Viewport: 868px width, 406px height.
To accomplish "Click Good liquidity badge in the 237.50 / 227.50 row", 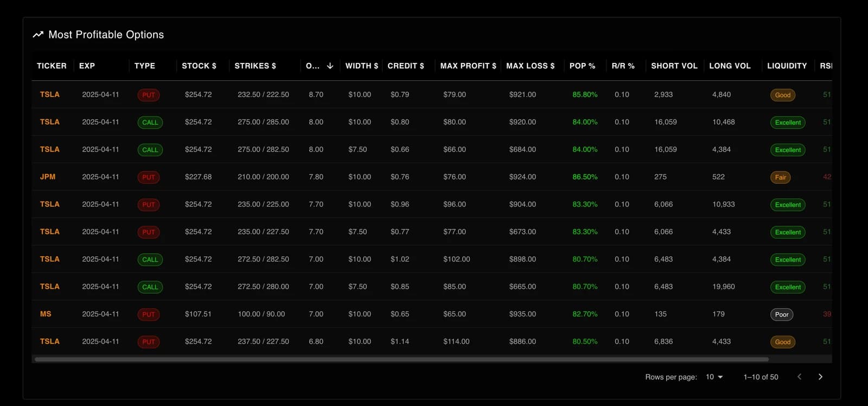I will pos(783,342).
